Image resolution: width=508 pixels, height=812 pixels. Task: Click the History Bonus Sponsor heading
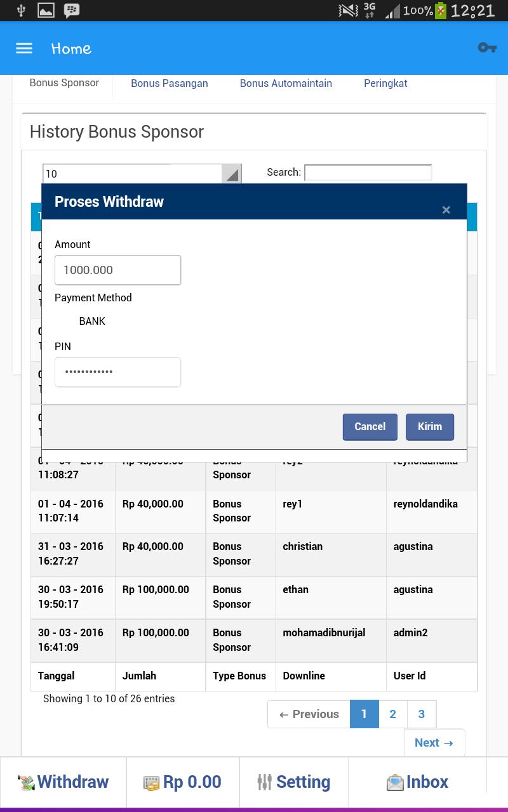point(117,132)
